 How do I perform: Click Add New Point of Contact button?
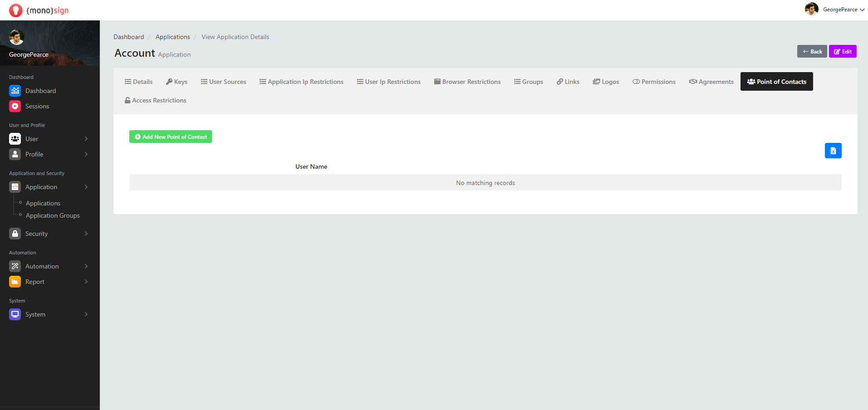[x=171, y=137]
